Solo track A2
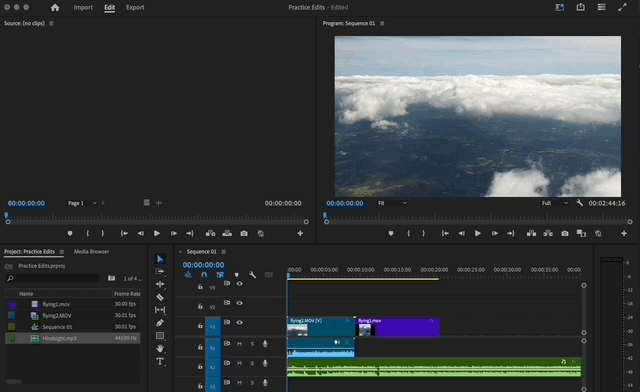The width and height of the screenshot is (640, 392). [x=252, y=363]
